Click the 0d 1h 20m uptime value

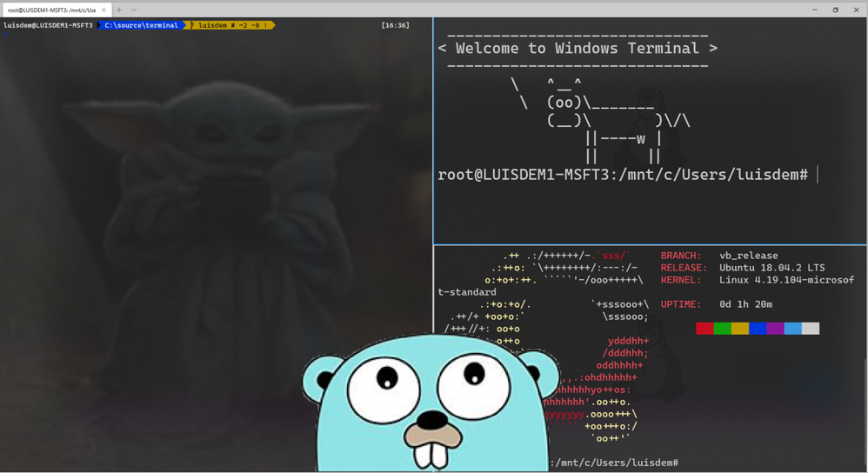coord(745,304)
